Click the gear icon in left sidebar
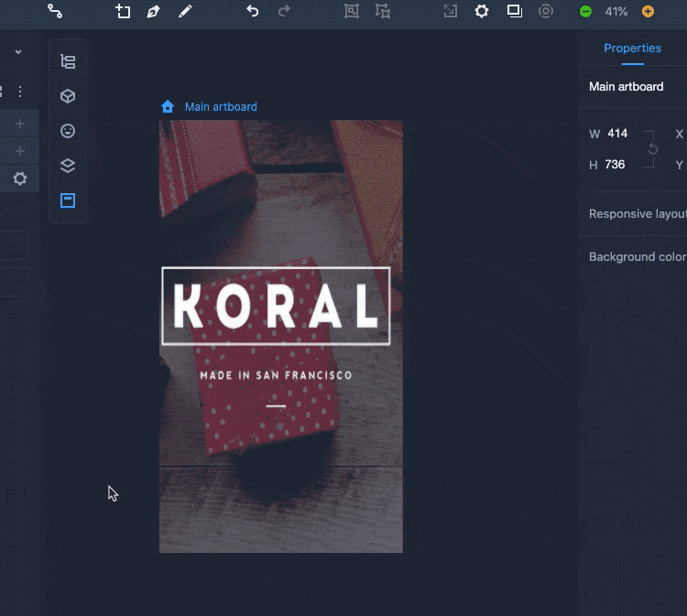 pyautogui.click(x=20, y=178)
